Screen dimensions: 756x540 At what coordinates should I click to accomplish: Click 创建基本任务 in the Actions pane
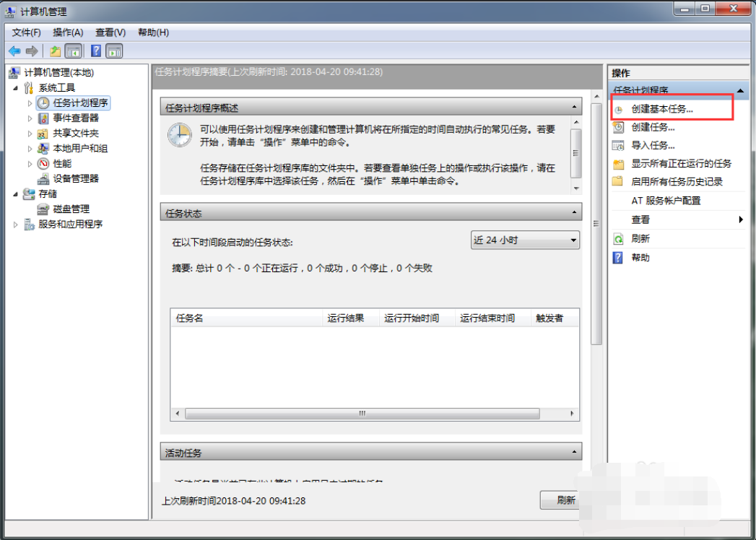click(661, 108)
